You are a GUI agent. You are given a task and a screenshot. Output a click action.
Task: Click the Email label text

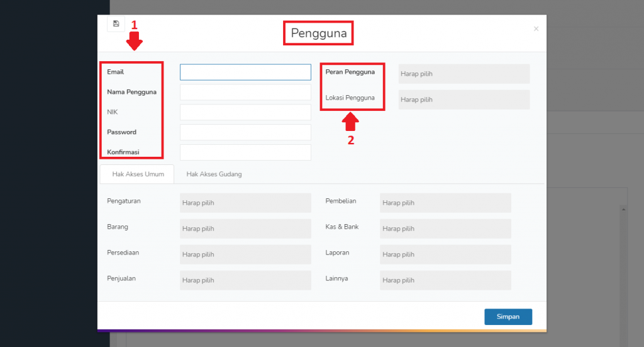pyautogui.click(x=116, y=72)
